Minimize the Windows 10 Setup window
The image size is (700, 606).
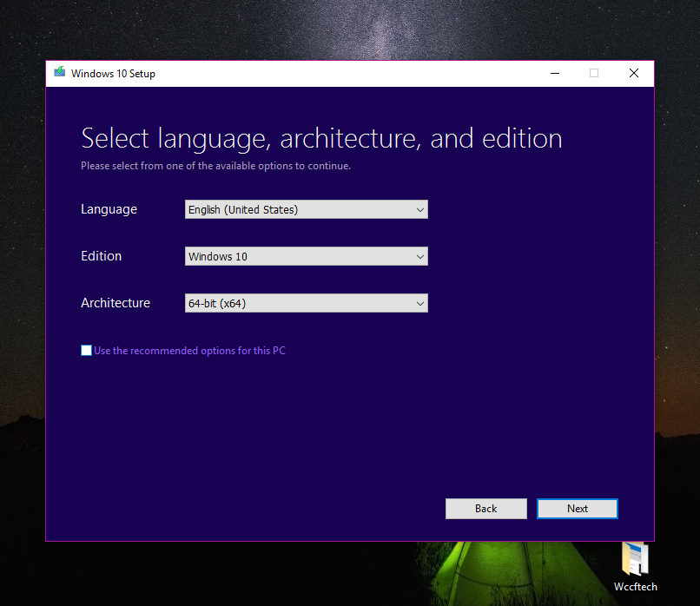pyautogui.click(x=554, y=74)
